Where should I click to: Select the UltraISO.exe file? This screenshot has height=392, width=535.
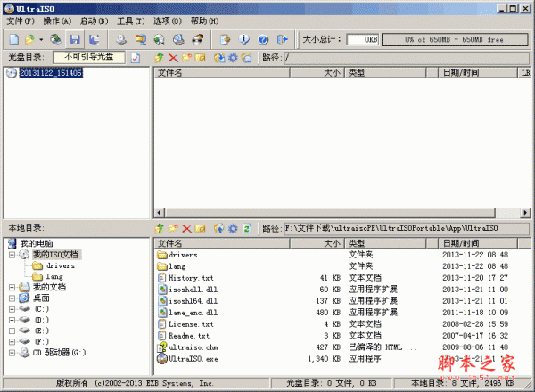tap(193, 359)
